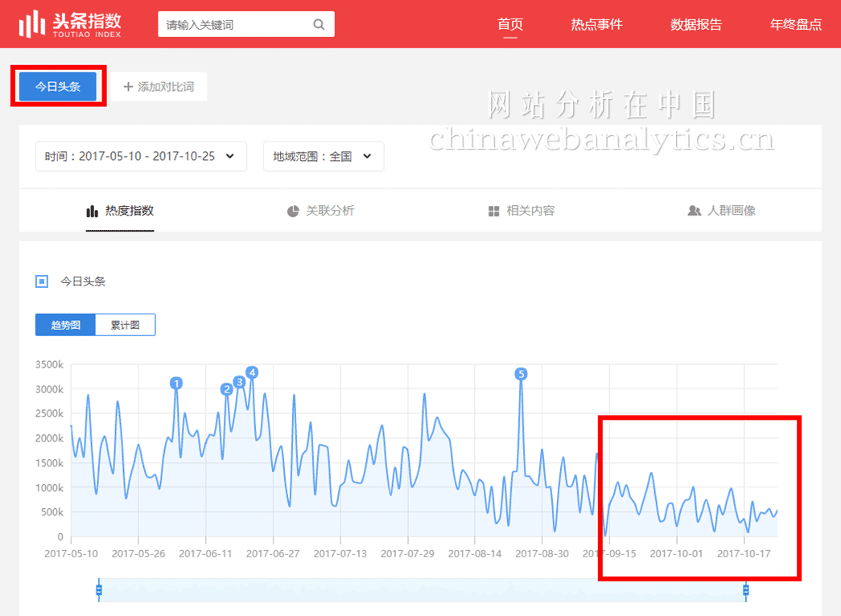841x616 pixels.
Task: Toggle the 今日头条 legend series checkbox
Action: (42, 281)
